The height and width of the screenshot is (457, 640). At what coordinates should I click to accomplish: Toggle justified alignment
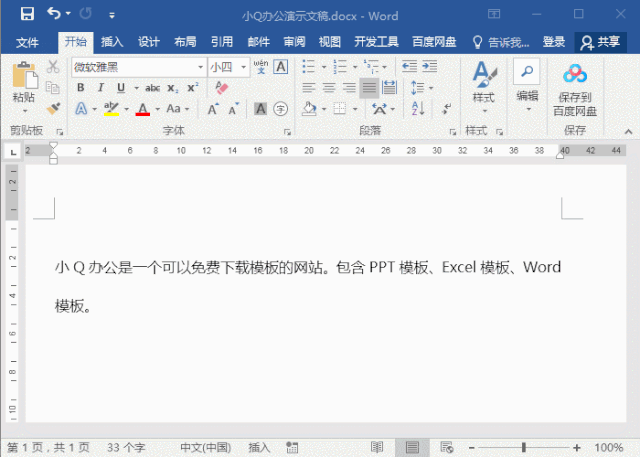tap(369, 88)
